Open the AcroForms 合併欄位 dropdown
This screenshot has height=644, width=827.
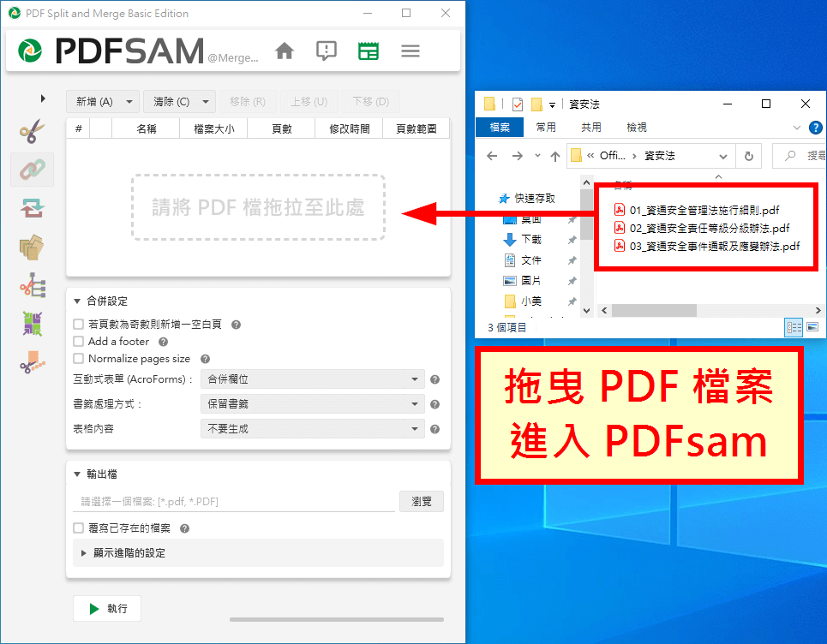pos(313,379)
